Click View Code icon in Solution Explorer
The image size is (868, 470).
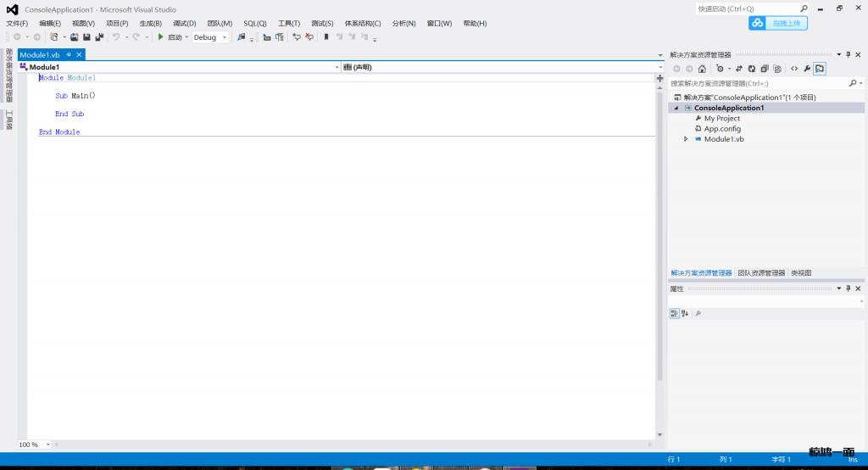793,69
